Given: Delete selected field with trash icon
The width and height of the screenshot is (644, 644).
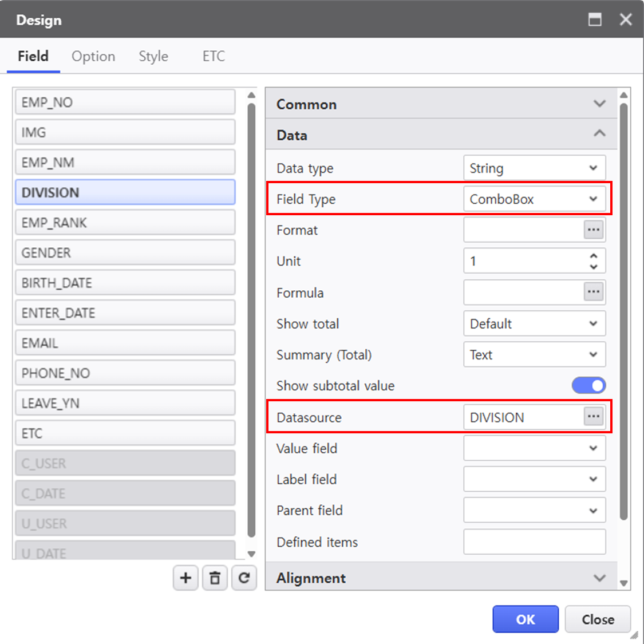Looking at the screenshot, I should coord(215,578).
